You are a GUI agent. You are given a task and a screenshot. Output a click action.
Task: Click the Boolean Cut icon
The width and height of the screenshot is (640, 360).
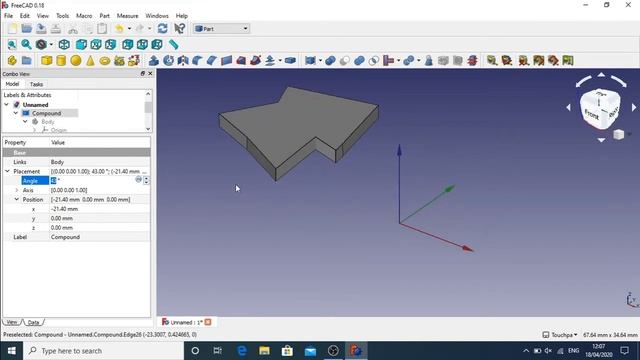click(x=345, y=61)
